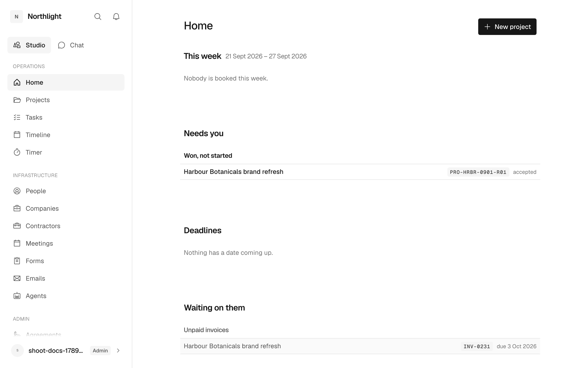This screenshot has height=368, width=588.
Task: Click the Timer stopwatch icon
Action: 17,152
